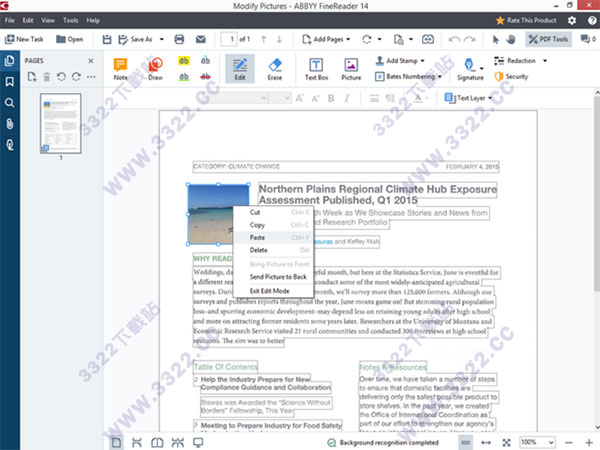Show Pages panel in sidebar
The width and height of the screenshot is (600, 450).
[x=10, y=61]
